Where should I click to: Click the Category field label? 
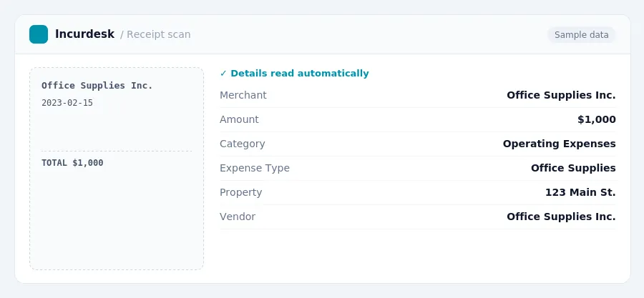pos(243,144)
